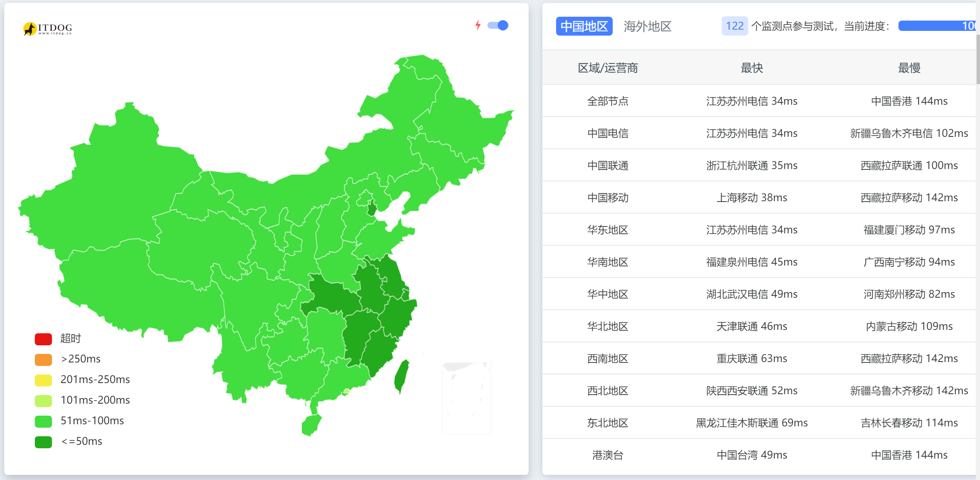Click 重庆联通 63ms cell
980x480 pixels.
[752, 358]
